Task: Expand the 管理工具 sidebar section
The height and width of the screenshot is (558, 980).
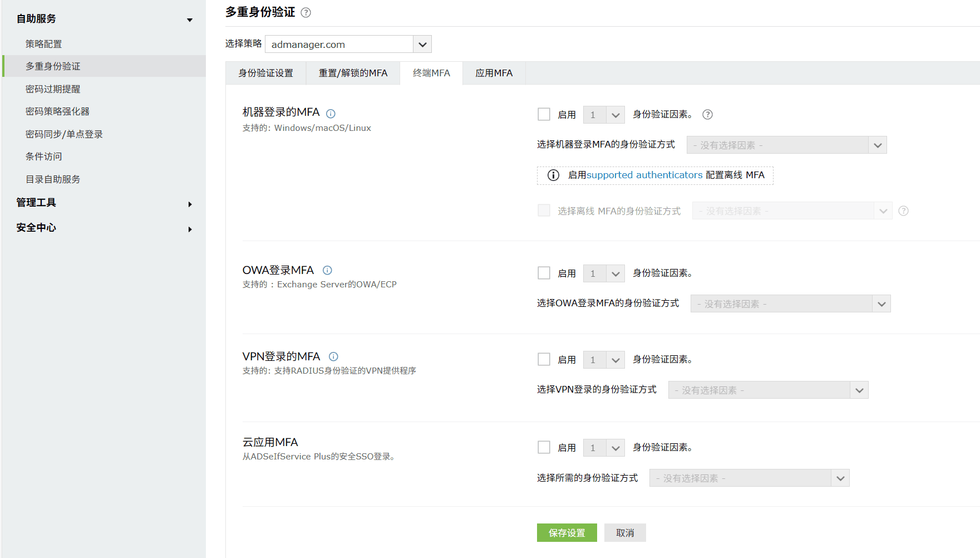Action: tap(190, 204)
